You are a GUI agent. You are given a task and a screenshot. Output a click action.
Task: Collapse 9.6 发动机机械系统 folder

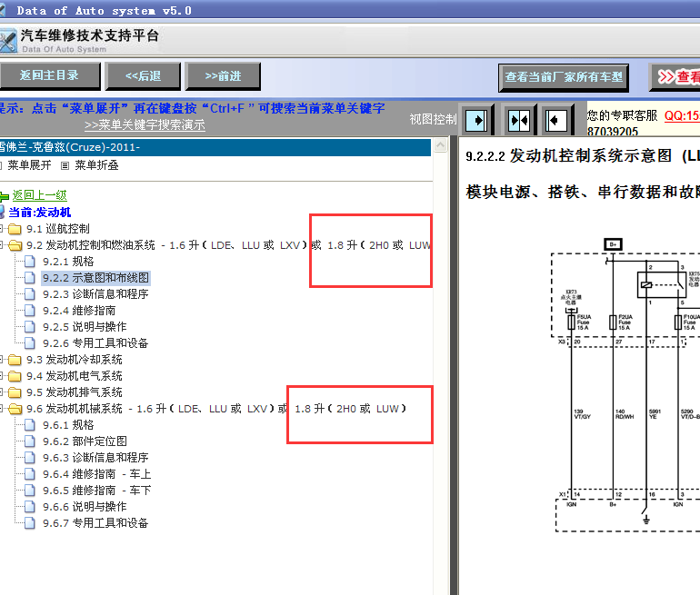coord(1,409)
